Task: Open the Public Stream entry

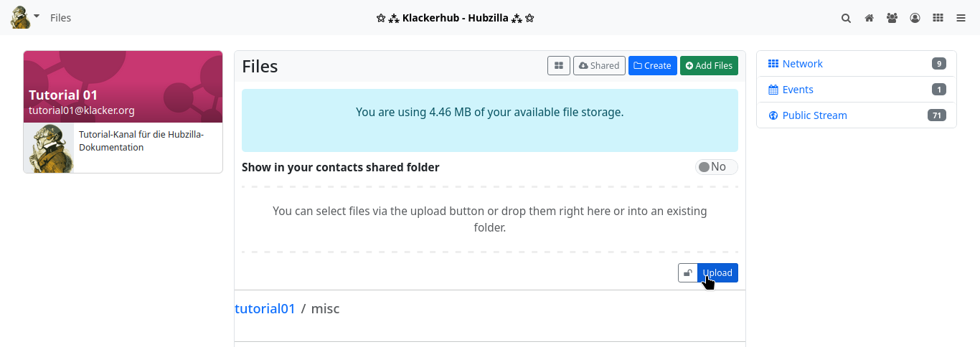Action: (x=814, y=115)
